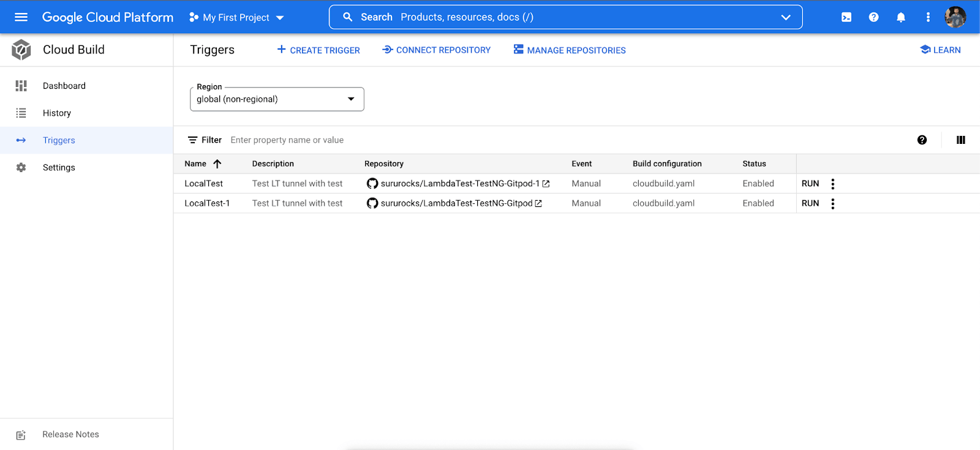Activate Cloud Shell terminal icon
The height and width of the screenshot is (450, 980).
[846, 17]
